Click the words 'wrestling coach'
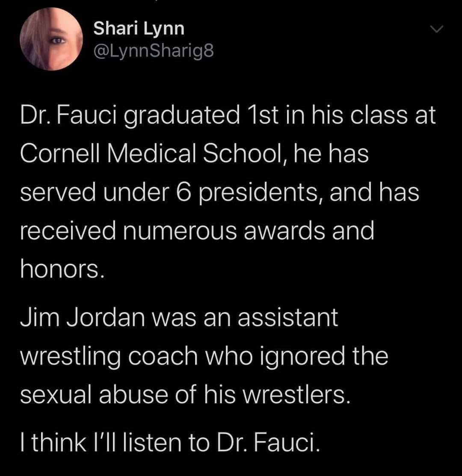This screenshot has height=476, width=462. click(x=109, y=357)
